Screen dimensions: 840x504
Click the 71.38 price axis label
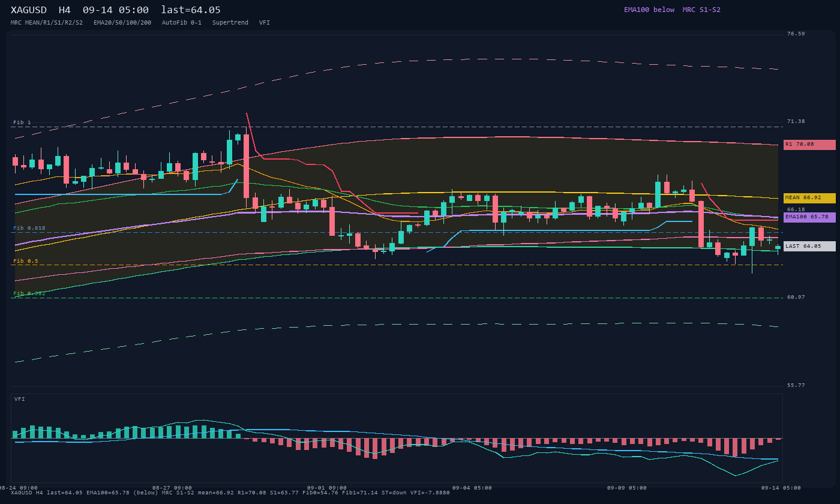click(796, 121)
